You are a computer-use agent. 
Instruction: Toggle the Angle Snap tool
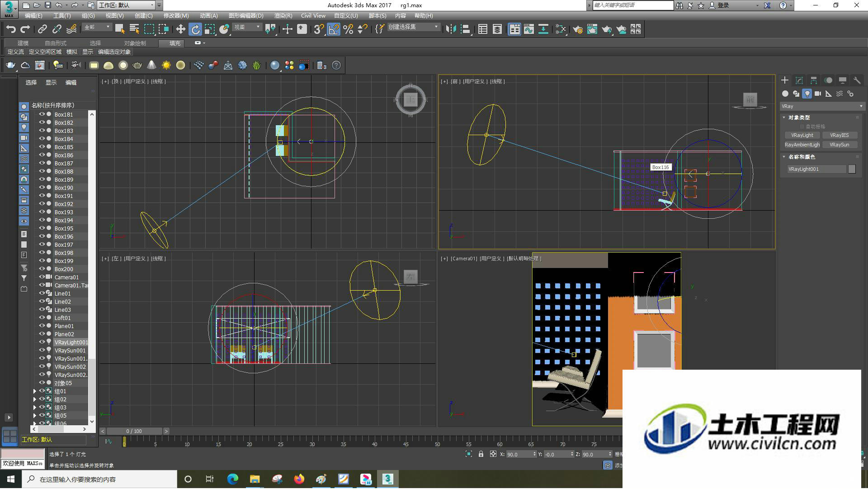334,29
